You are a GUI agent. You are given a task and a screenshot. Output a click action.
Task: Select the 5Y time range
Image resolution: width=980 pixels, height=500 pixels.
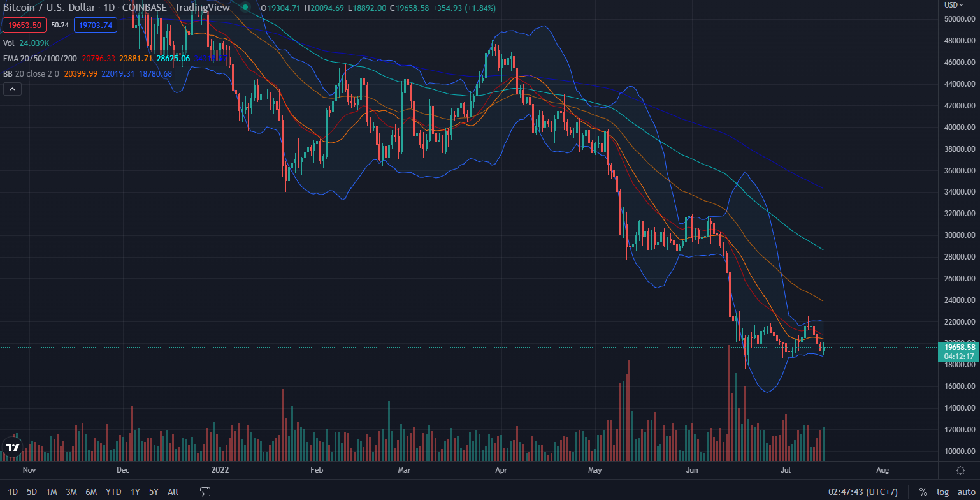[x=154, y=492]
